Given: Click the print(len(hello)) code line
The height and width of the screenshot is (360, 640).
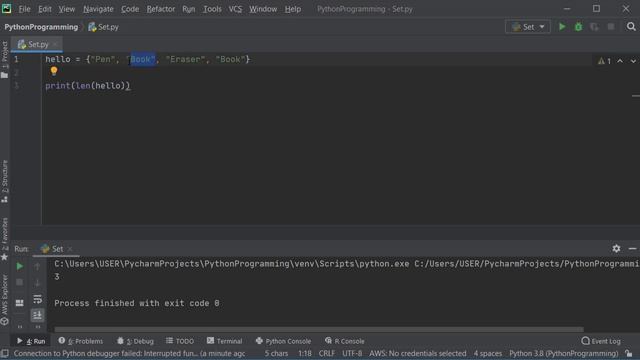Looking at the screenshot, I should pyautogui.click(x=87, y=86).
